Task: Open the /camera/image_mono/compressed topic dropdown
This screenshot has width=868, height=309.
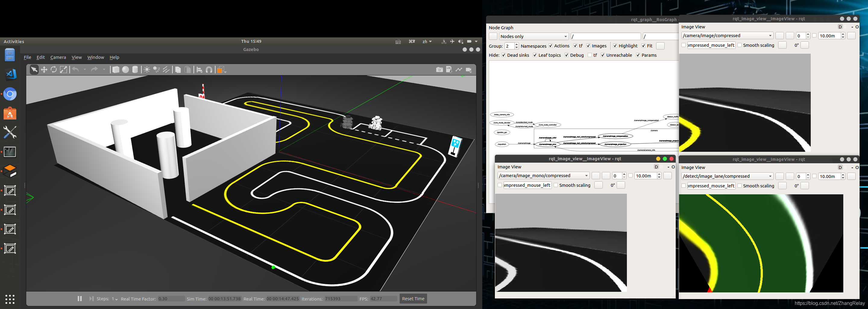Action: pyautogui.click(x=543, y=176)
